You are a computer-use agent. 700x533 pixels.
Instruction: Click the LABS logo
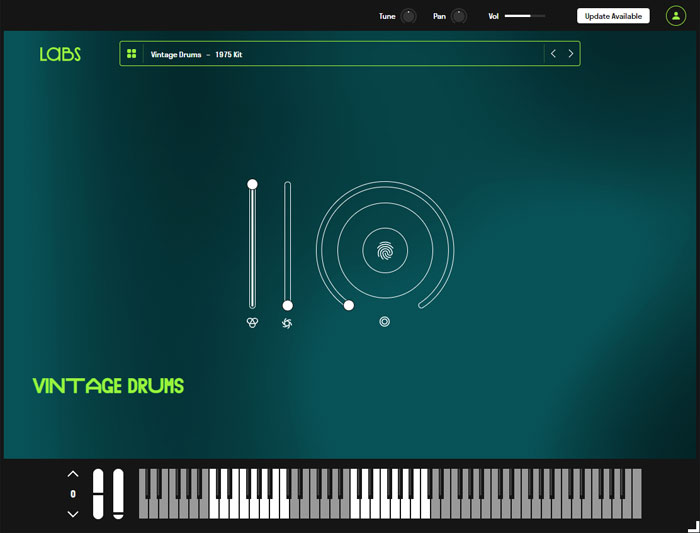point(60,54)
